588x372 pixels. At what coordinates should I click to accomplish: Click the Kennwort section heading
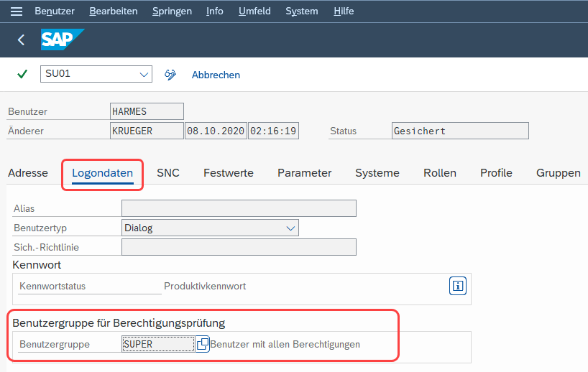click(x=37, y=265)
